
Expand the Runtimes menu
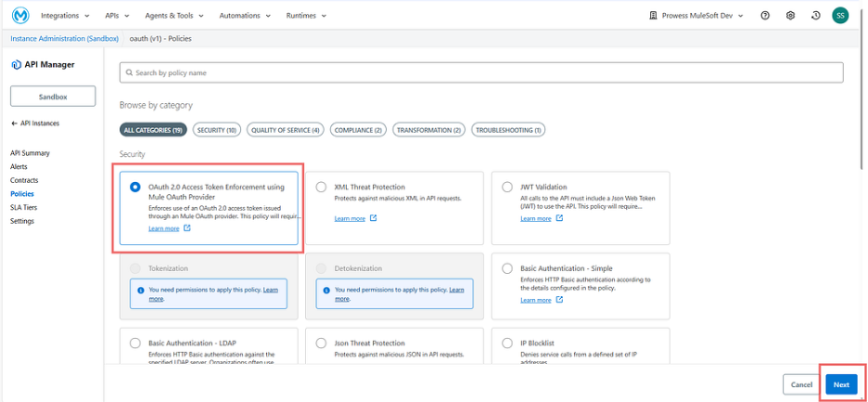pos(306,16)
